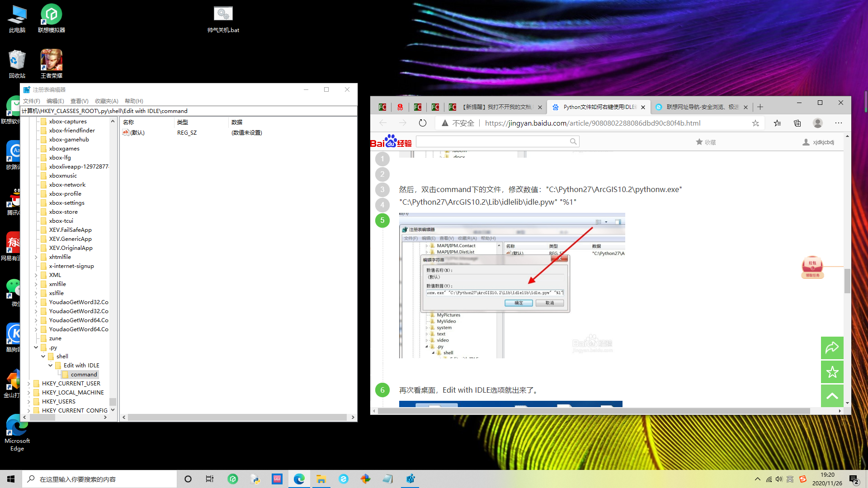Add page to favorites star icon in address bar
Viewport: 868px width, 488px height.
[755, 123]
